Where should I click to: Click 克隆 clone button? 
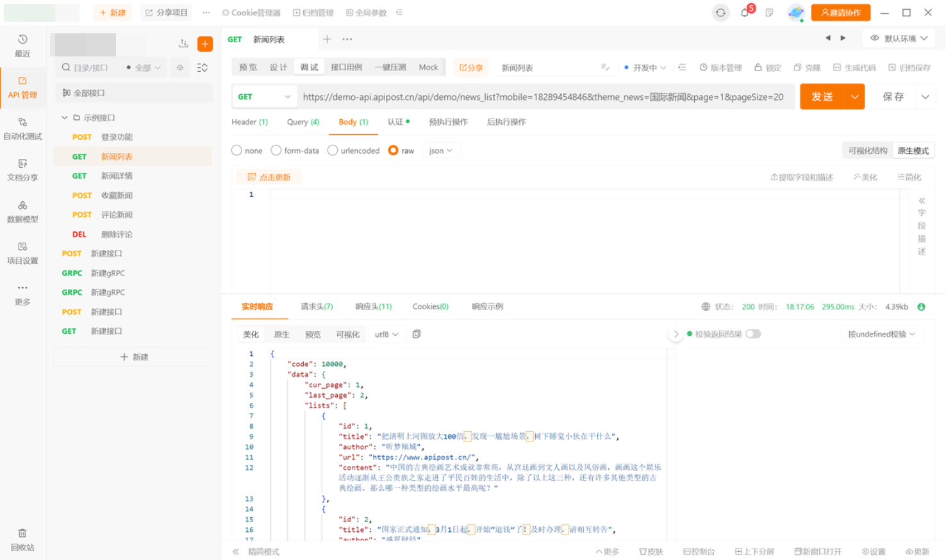pyautogui.click(x=807, y=67)
